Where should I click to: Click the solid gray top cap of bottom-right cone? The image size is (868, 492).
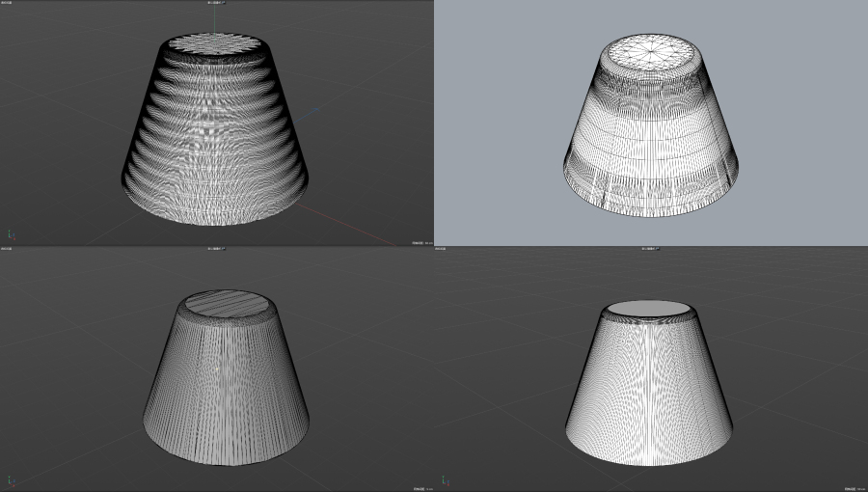(648, 310)
